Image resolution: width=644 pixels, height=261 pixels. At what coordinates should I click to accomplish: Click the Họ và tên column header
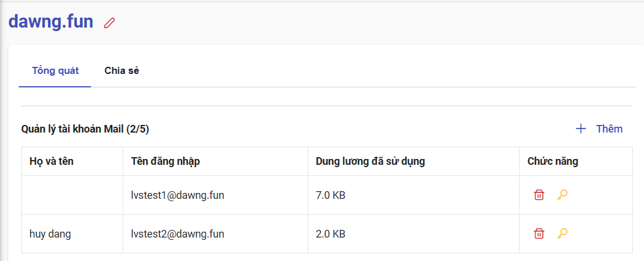point(52,161)
